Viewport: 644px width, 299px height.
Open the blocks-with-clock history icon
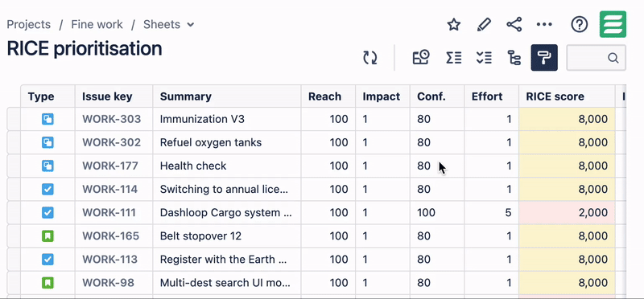click(x=421, y=57)
